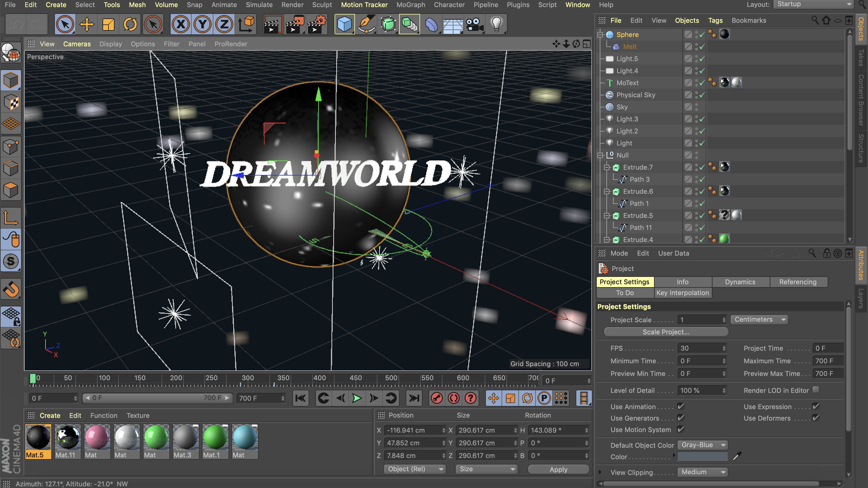The image size is (868, 488).
Task: Switch to the Dynamics tab
Action: click(x=740, y=282)
